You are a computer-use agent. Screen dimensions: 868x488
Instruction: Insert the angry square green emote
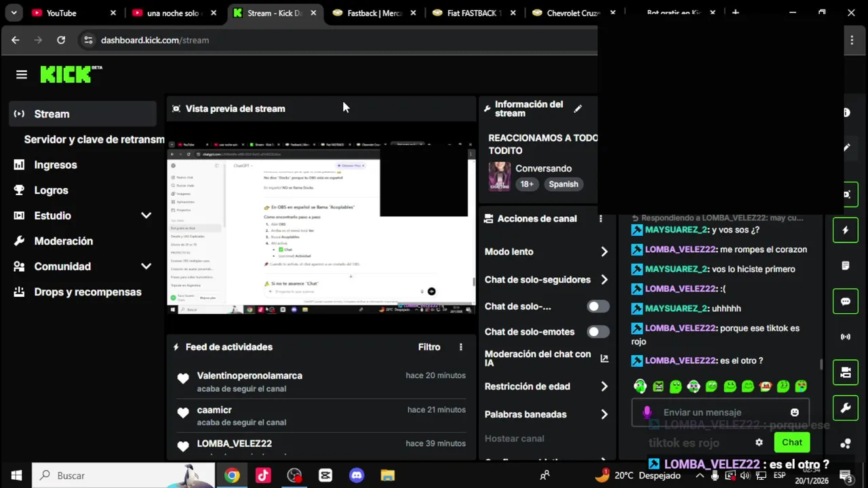658,386
